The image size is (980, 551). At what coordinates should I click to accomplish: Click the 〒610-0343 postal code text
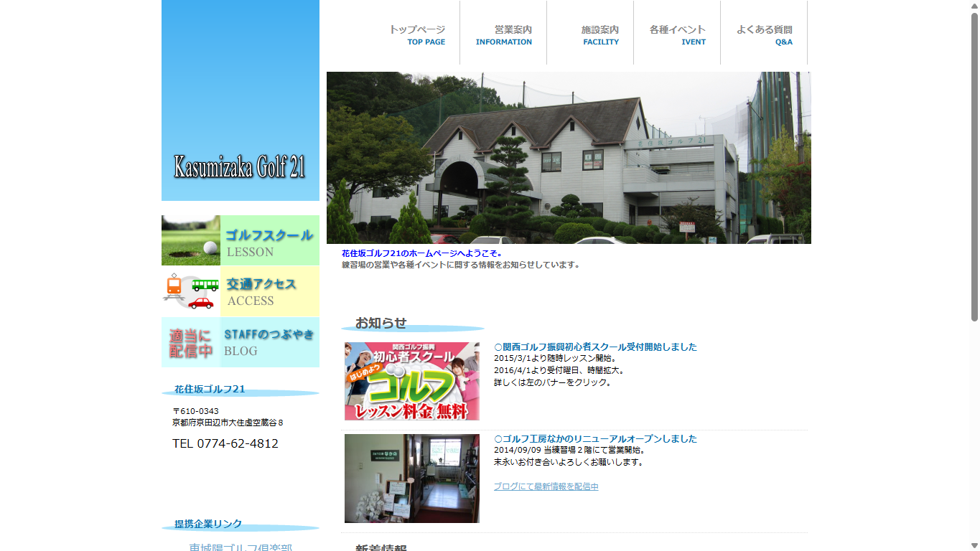[195, 411]
